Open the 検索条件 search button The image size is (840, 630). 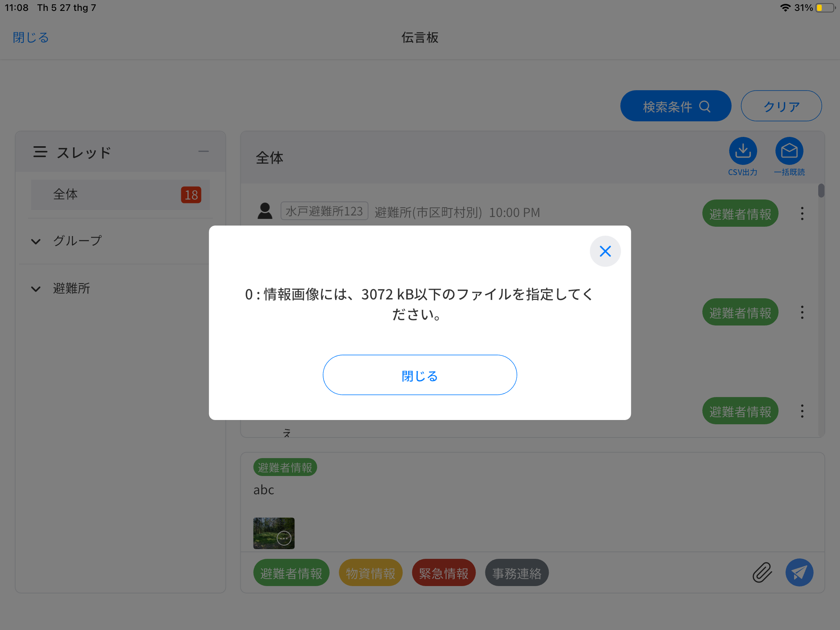click(x=675, y=106)
